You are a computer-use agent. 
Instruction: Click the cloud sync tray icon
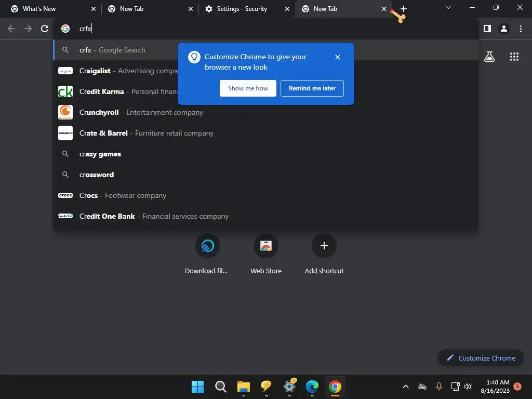click(x=422, y=387)
